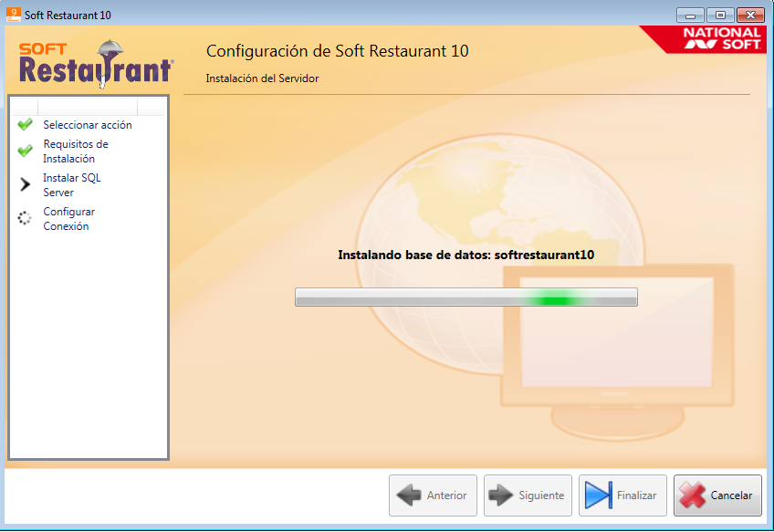Click the Finalizar button
The width and height of the screenshot is (774, 532).
[622, 495]
